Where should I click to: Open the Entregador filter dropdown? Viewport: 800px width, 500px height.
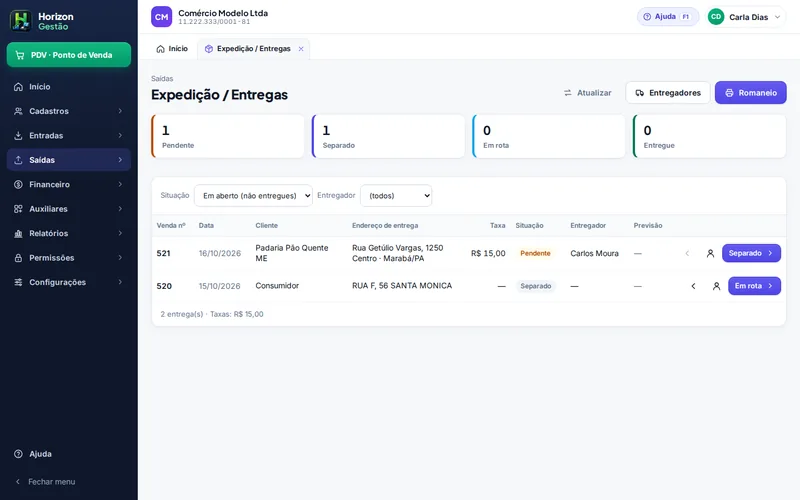396,196
